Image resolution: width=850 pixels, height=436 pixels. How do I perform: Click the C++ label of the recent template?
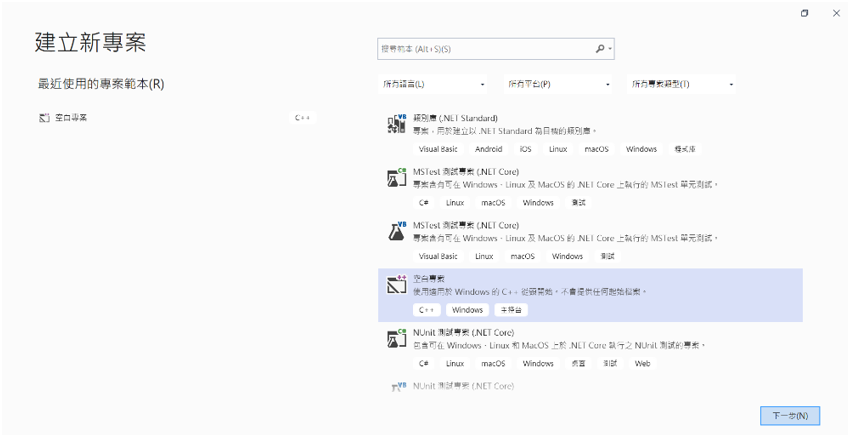(x=302, y=118)
